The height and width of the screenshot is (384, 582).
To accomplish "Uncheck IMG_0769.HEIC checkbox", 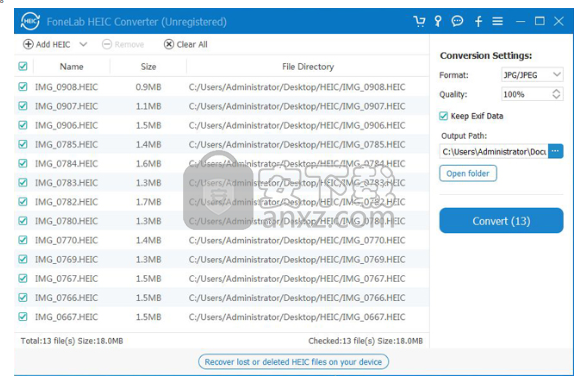I will [23, 259].
